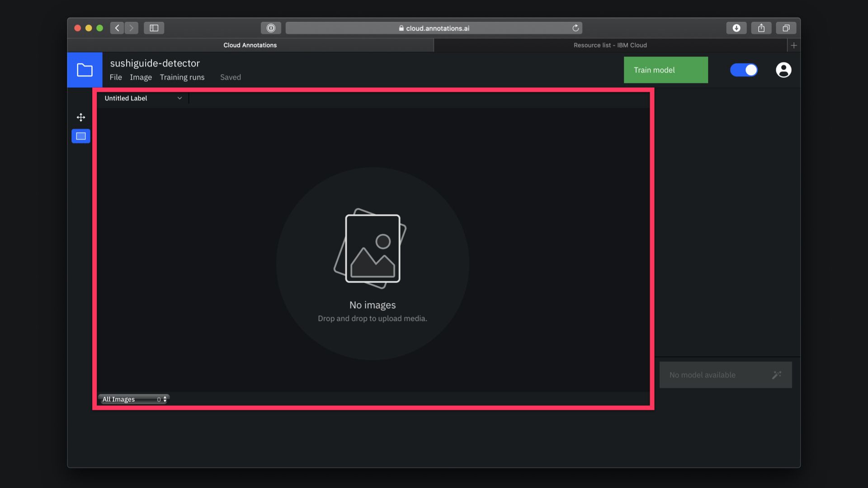Click the Train model button
The image size is (868, 488).
(x=666, y=70)
